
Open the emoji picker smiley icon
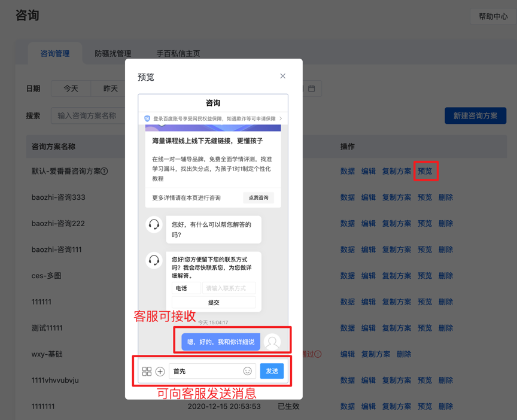[x=247, y=372]
